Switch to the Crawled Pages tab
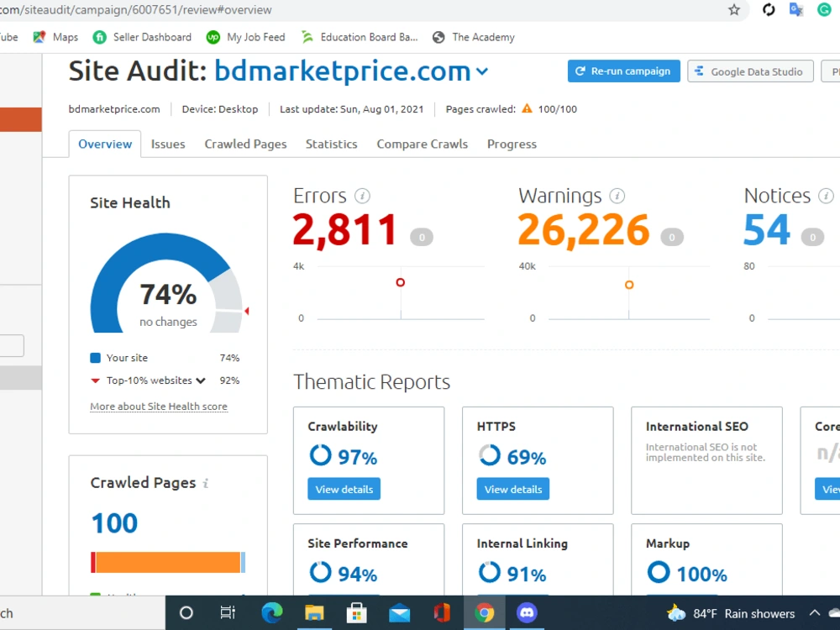Viewport: 840px width, 630px height. tap(245, 144)
